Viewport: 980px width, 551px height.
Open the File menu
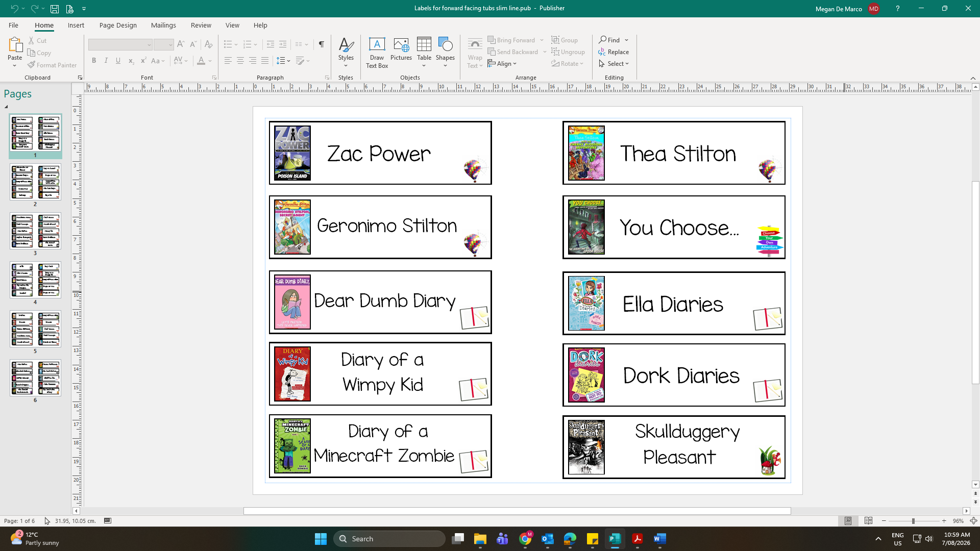click(13, 25)
